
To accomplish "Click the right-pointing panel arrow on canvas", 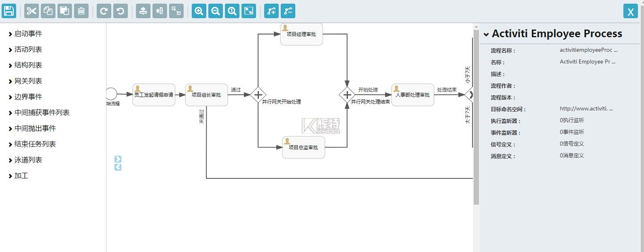I will (118, 159).
